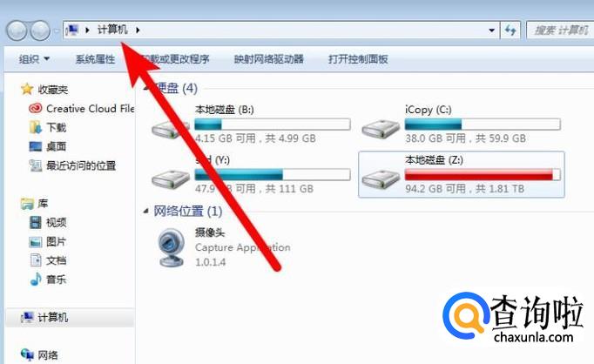Click the arrow after 计算机 in breadcrumb
Viewport: 594px width, 364px height.
138,30
